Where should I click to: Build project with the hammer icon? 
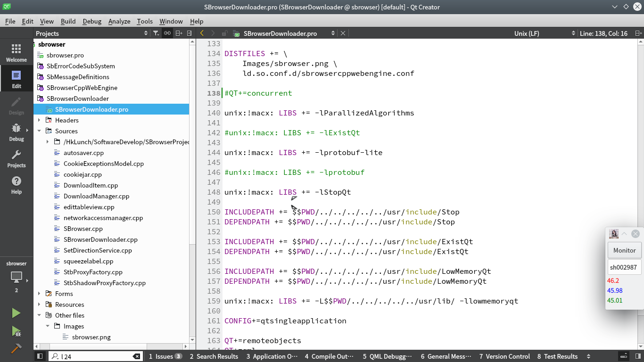[17, 348]
